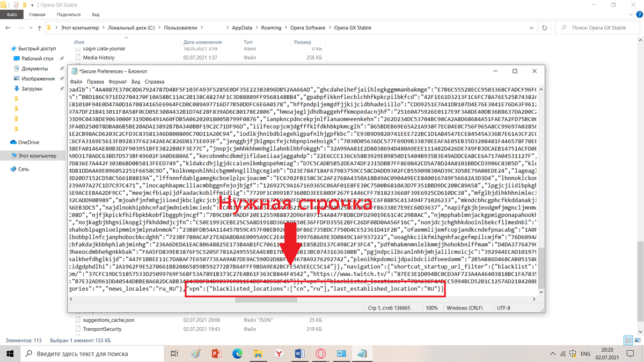Select Roaming breadcrumb
The image size is (644, 362).
pyautogui.click(x=271, y=28)
